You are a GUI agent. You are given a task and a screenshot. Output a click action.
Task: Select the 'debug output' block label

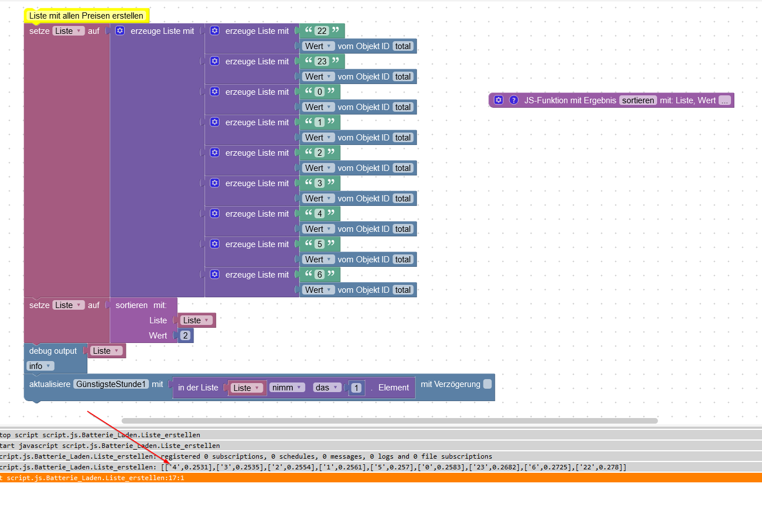[x=53, y=351]
